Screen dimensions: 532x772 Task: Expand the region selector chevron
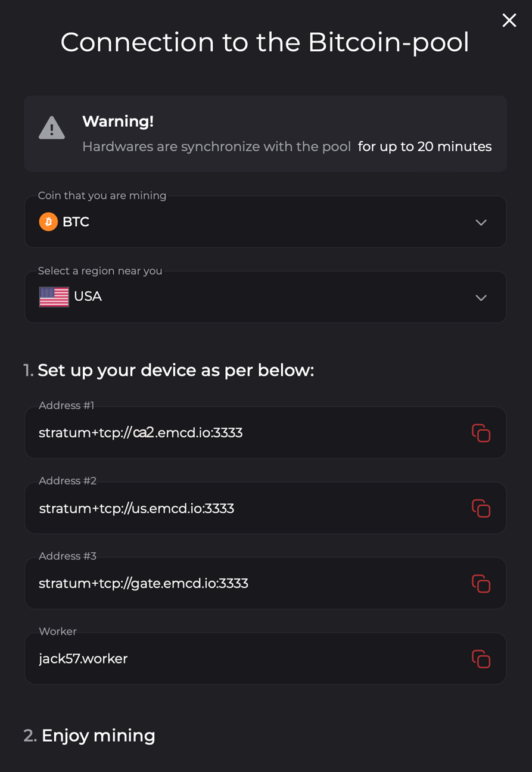tap(481, 298)
